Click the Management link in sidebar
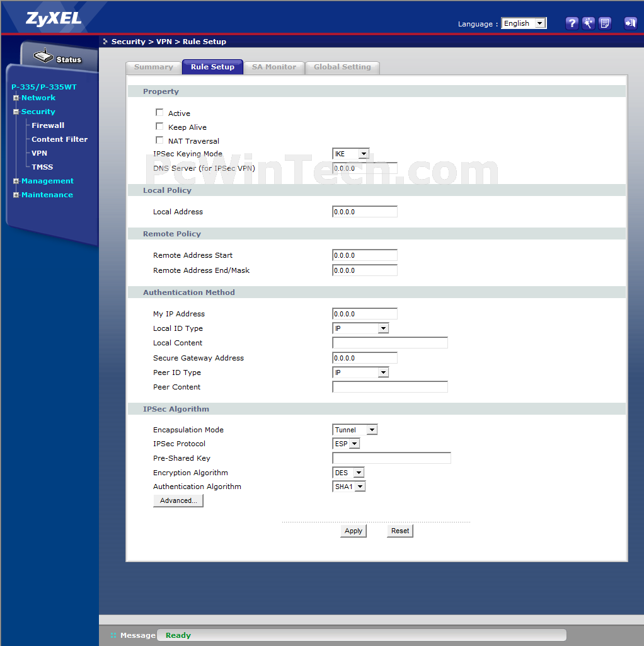The width and height of the screenshot is (644, 646). pyautogui.click(x=47, y=181)
